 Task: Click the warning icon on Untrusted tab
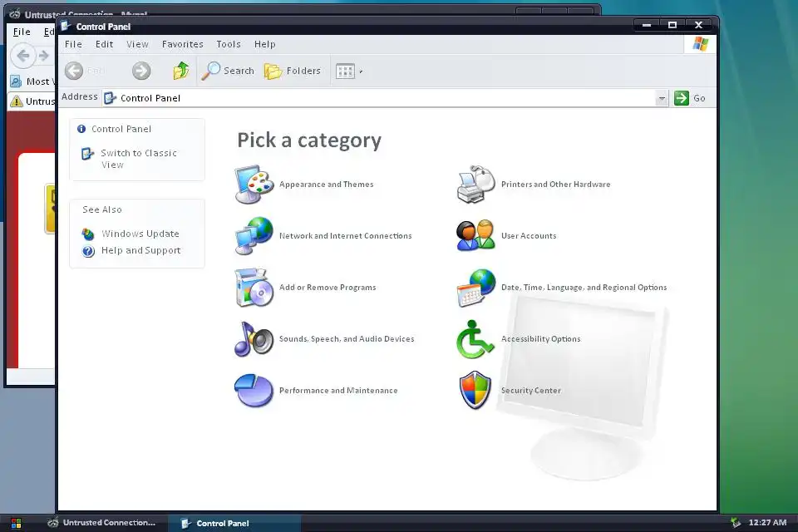point(17,101)
